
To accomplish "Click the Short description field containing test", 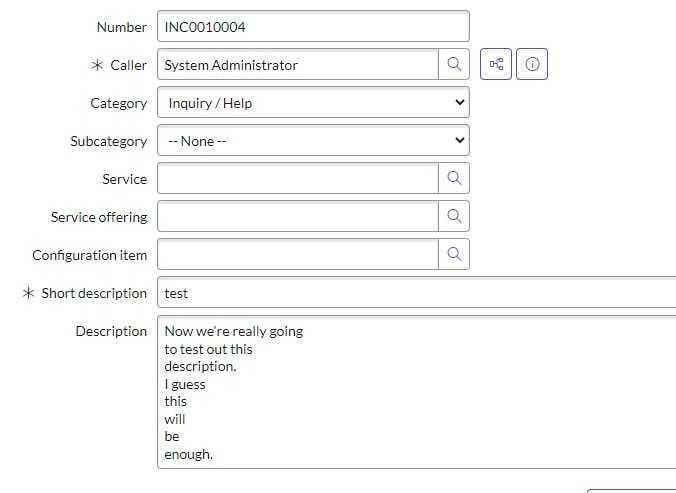I will coord(416,292).
